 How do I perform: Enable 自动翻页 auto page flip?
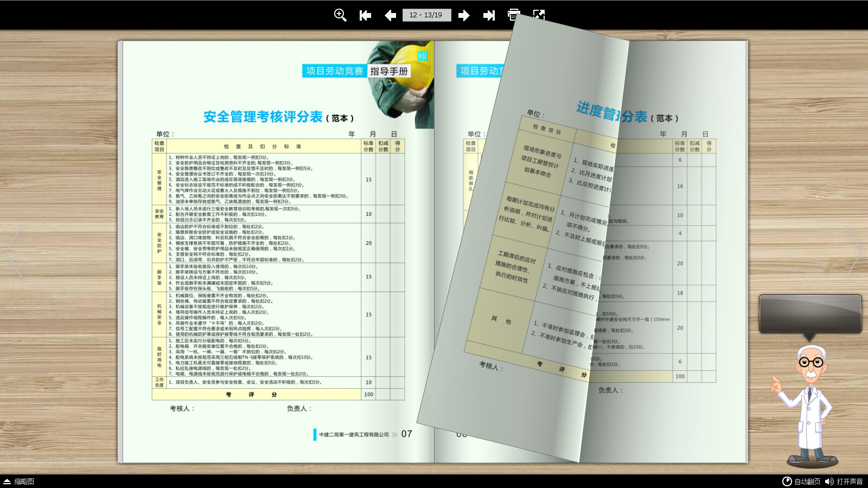pyautogui.click(x=801, y=481)
